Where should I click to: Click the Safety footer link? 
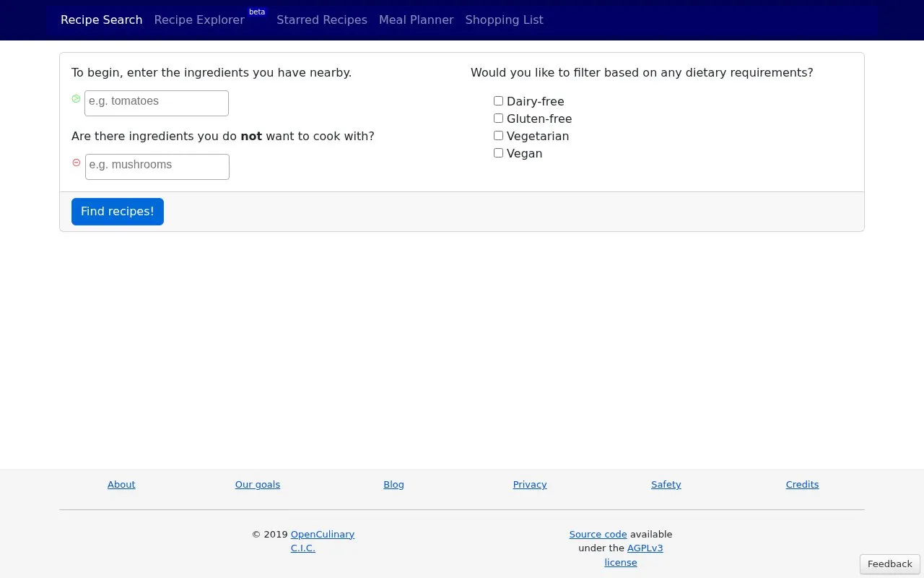pos(666,485)
